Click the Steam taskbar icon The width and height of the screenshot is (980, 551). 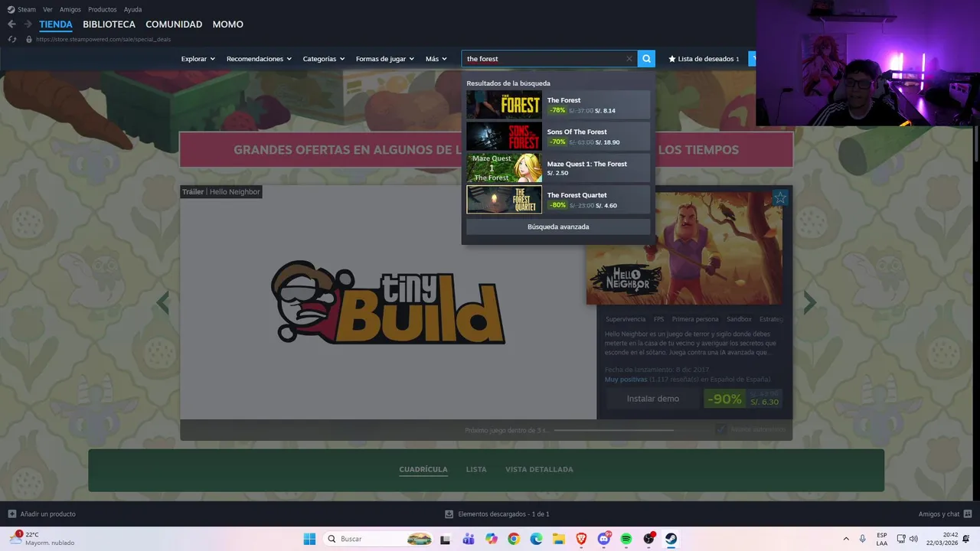[x=671, y=539]
